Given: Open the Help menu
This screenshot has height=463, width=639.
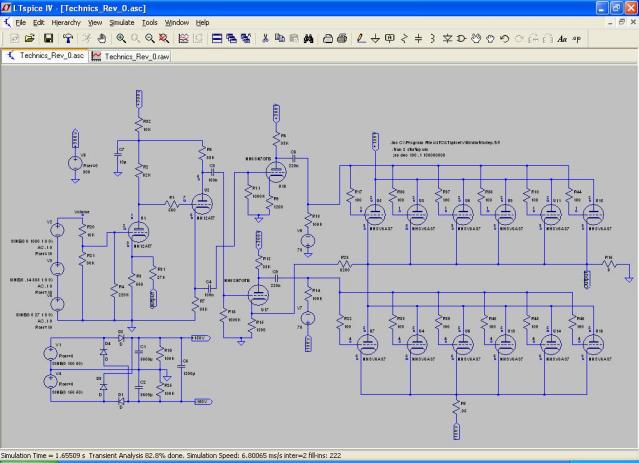Looking at the screenshot, I should pos(203,22).
